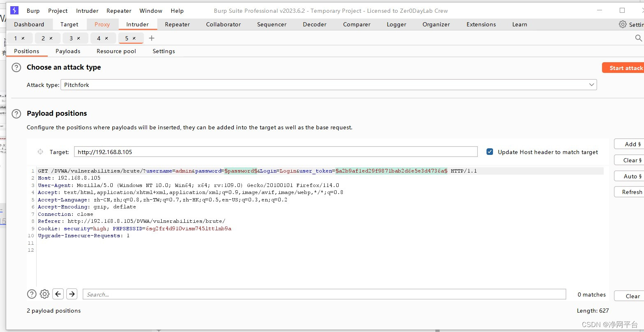The width and height of the screenshot is (644, 332).
Task: Open the Settings gear icon
Action: [x=623, y=24]
